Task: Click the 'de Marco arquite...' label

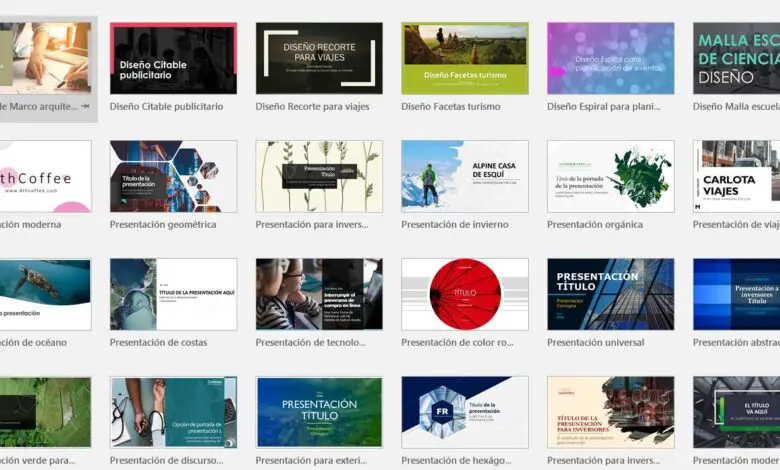Action: pyautogui.click(x=39, y=106)
